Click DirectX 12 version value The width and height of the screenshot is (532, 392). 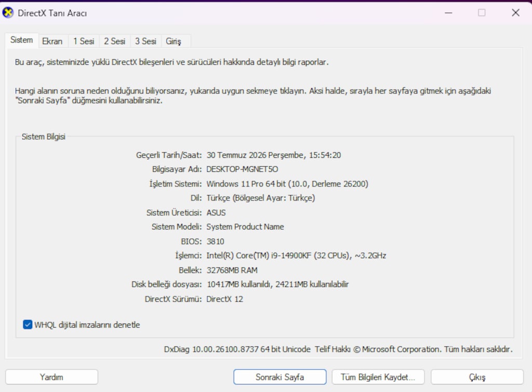(x=224, y=299)
